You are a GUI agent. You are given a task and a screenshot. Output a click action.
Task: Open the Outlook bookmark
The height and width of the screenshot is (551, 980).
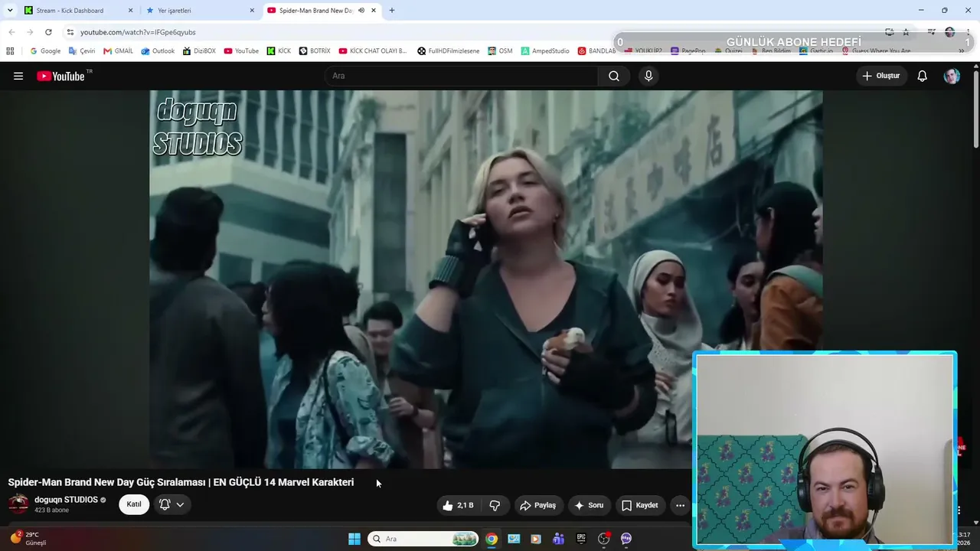158,51
